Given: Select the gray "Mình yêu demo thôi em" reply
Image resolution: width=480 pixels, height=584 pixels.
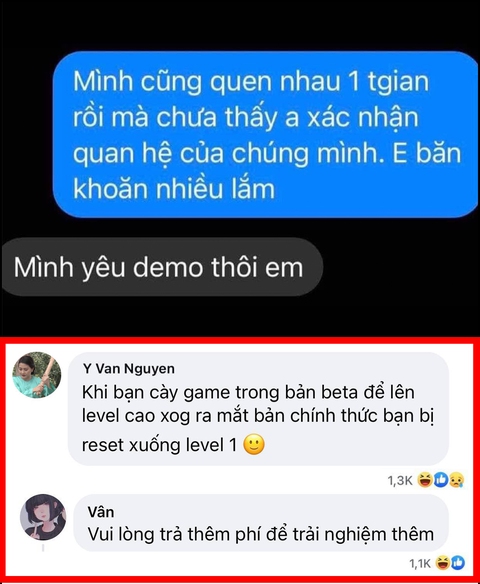Looking at the screenshot, I should (x=162, y=267).
